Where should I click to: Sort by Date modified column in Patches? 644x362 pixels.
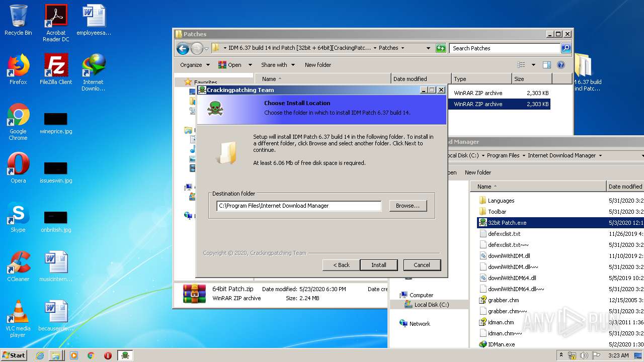421,79
